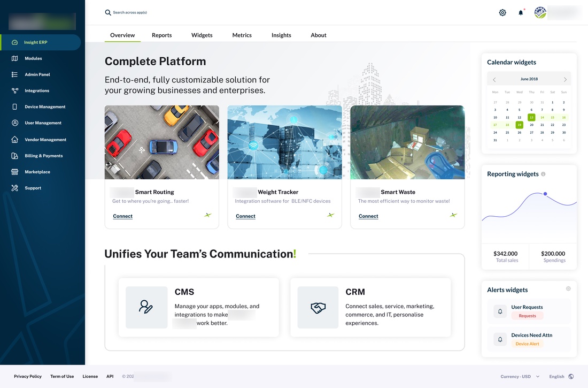The image size is (588, 388).
Task: Open the Currency - USD dropdown
Action: [520, 376]
